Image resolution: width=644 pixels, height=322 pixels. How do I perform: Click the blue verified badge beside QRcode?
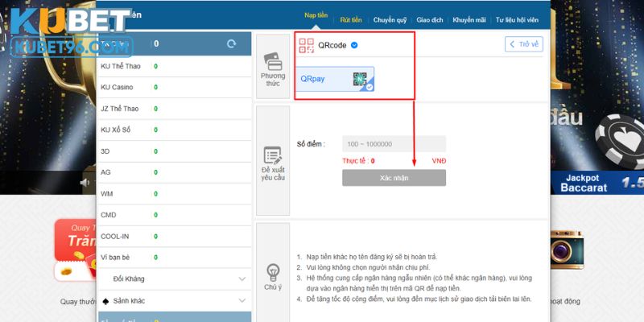click(354, 45)
